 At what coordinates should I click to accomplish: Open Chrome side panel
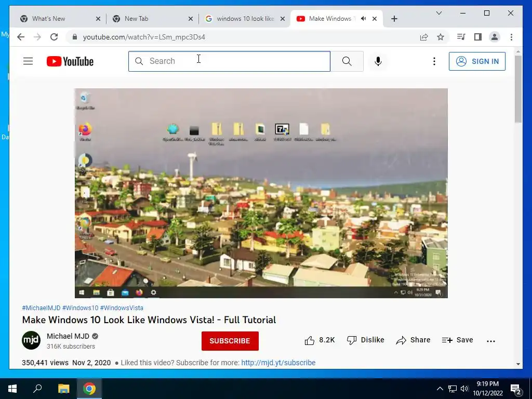point(478,37)
